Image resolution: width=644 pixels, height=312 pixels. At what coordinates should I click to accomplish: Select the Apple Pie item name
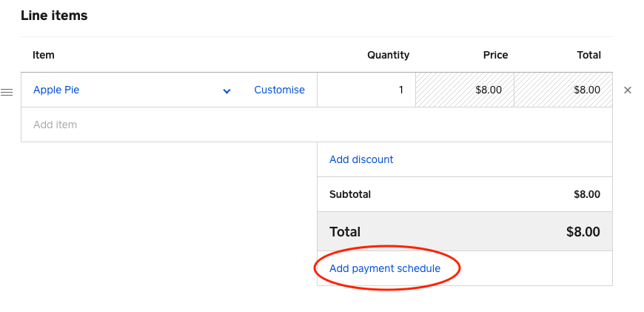point(56,90)
